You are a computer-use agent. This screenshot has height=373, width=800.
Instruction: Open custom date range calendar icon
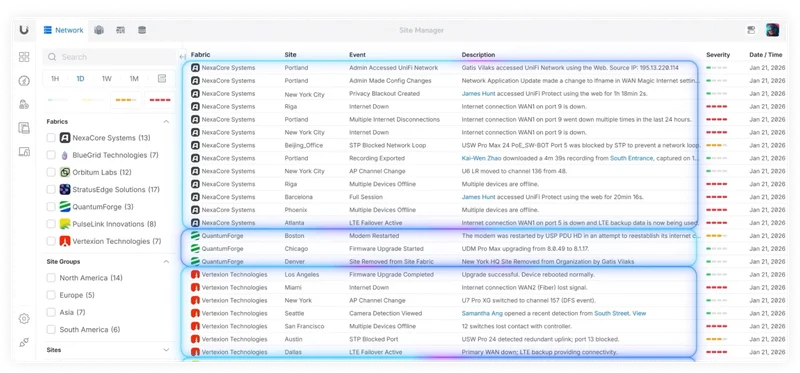(162, 79)
